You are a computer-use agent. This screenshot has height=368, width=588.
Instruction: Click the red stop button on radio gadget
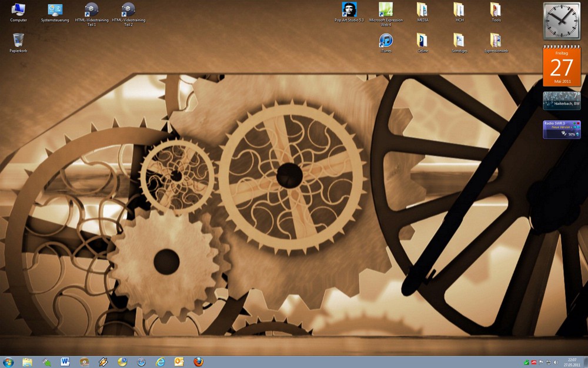577,124
